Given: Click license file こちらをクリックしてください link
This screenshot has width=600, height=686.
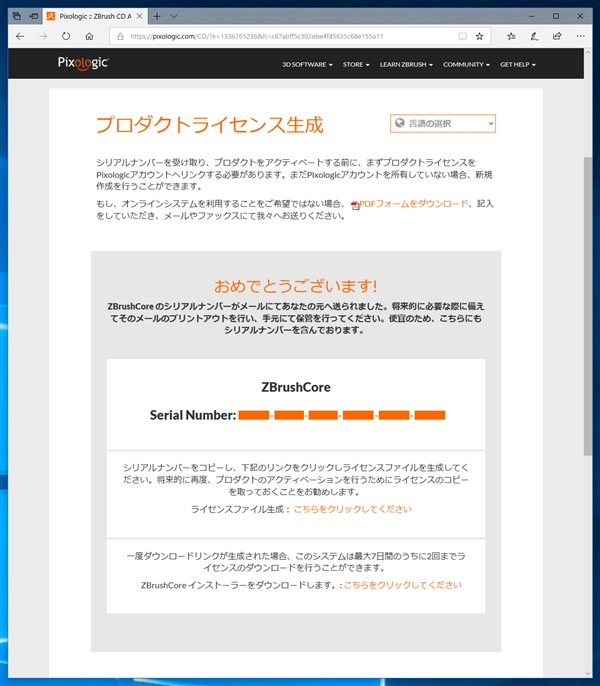Looking at the screenshot, I should click(x=352, y=509).
